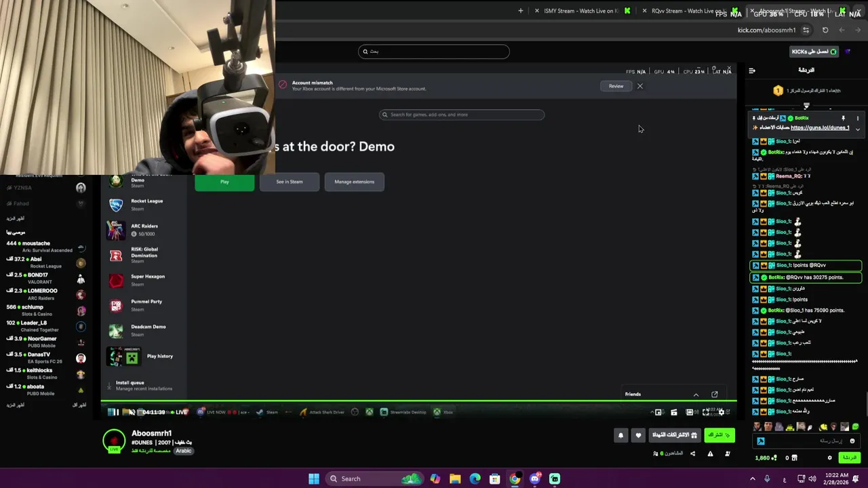The width and height of the screenshot is (868, 488).
Task: Toggle theater mode on player
Action: tap(690, 412)
